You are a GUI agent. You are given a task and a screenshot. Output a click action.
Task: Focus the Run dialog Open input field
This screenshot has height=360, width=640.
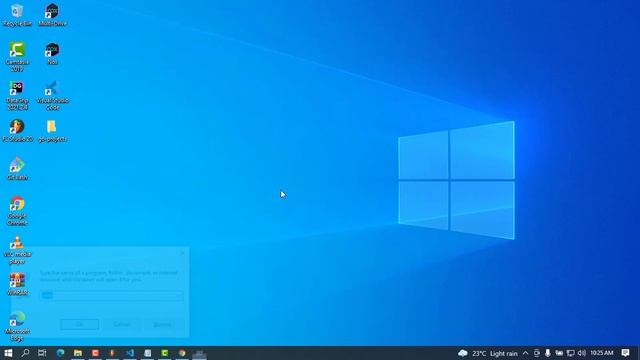pos(112,295)
